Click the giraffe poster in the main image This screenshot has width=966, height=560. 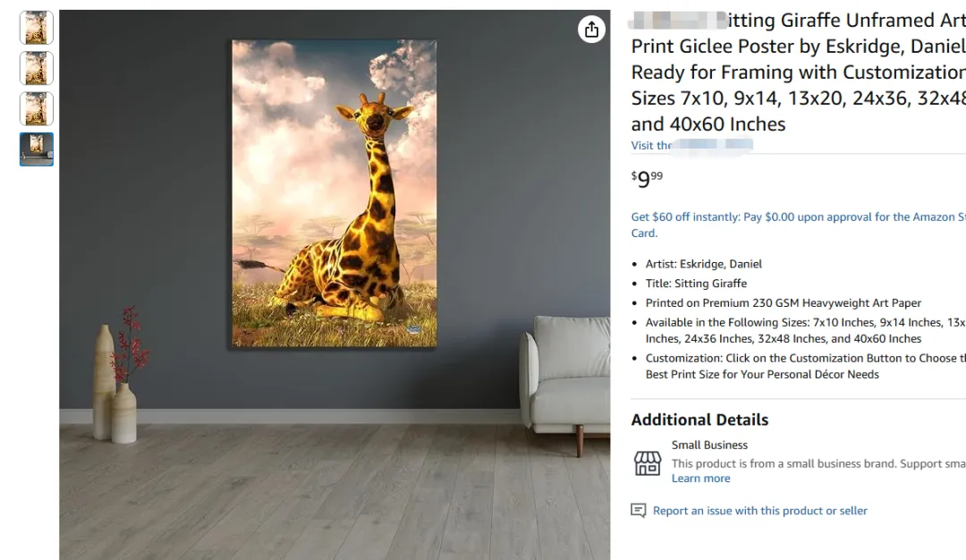click(335, 193)
